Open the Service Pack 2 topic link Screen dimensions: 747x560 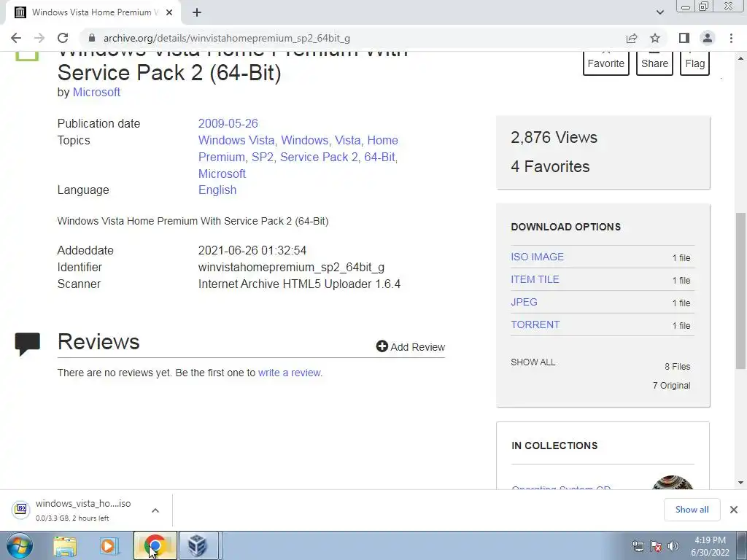(319, 157)
